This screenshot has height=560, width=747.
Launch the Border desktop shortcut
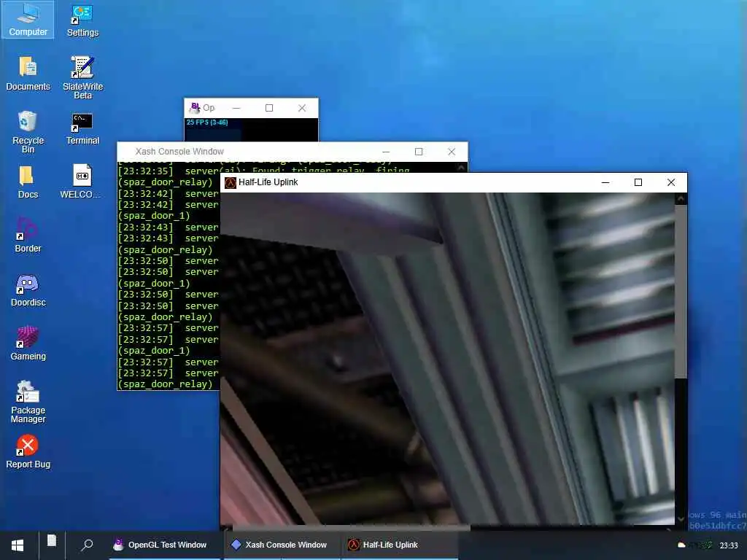(x=28, y=235)
